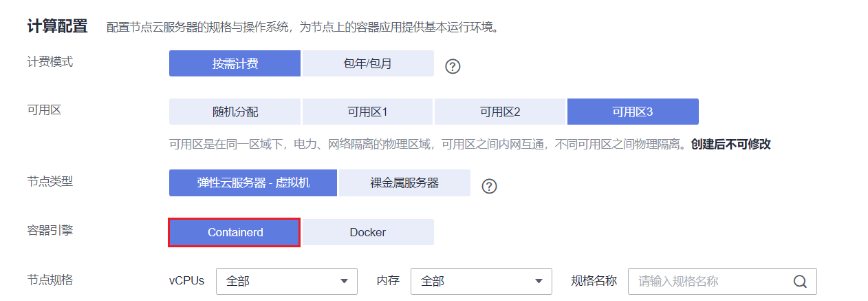Select 可用区2 availability zone
The image size is (868, 301).
[500, 112]
